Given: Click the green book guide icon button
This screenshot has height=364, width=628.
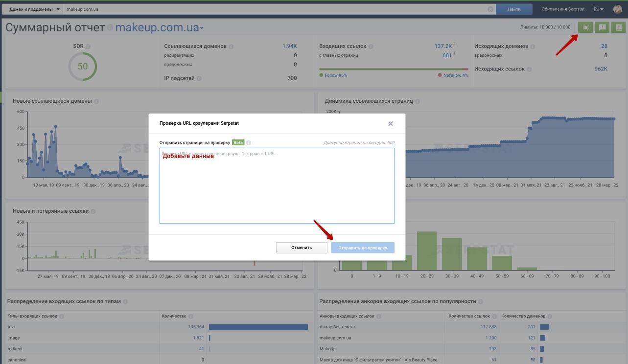Looking at the screenshot, I should pyautogui.click(x=619, y=27).
